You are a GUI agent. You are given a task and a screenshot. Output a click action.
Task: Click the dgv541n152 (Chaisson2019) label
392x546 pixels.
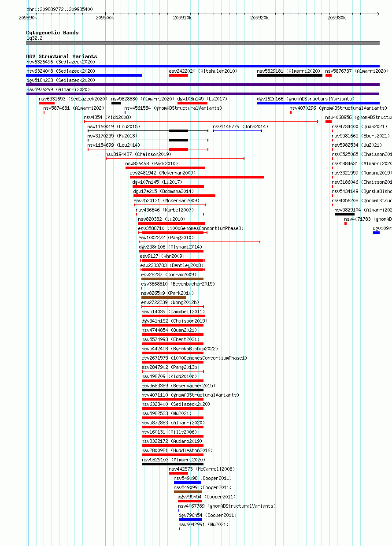point(174,321)
